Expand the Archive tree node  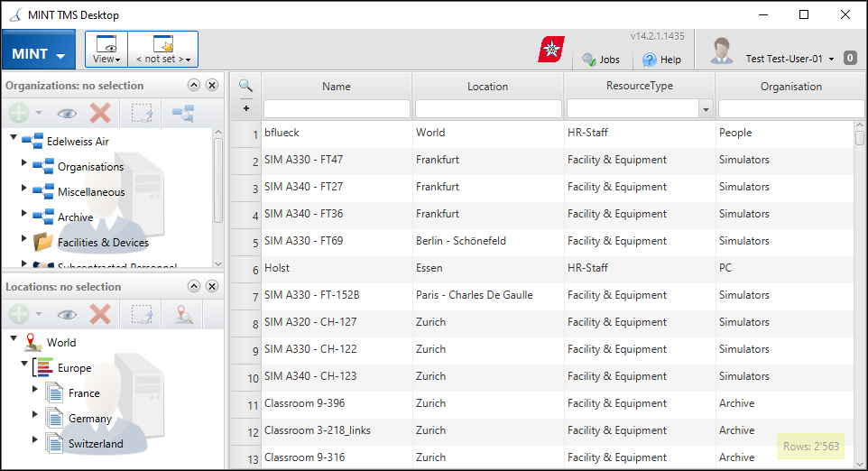click(x=23, y=213)
